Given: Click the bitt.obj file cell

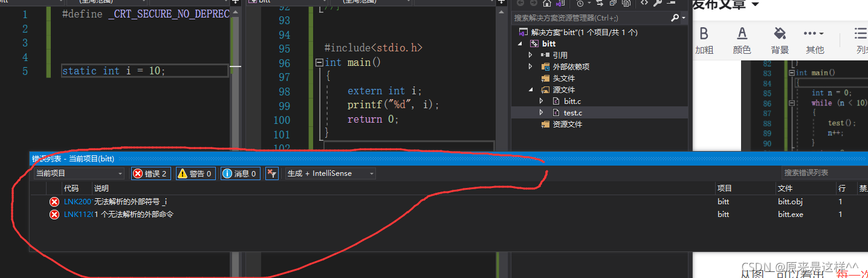Looking at the screenshot, I should click(790, 201).
